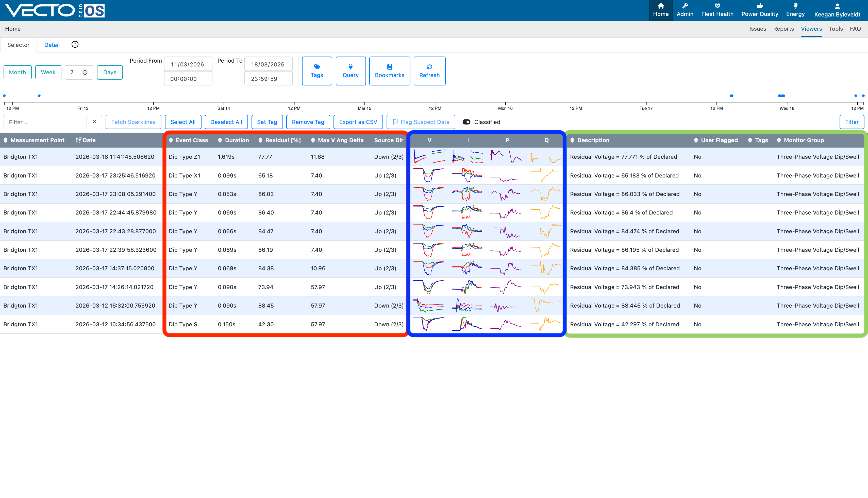The height and width of the screenshot is (498, 868).
Task: Click Set Tag
Action: click(x=267, y=122)
